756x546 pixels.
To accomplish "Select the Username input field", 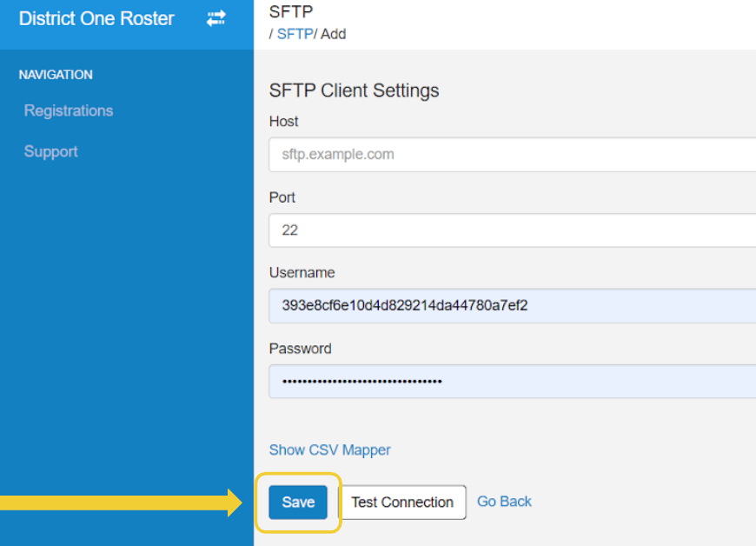I will point(512,305).
